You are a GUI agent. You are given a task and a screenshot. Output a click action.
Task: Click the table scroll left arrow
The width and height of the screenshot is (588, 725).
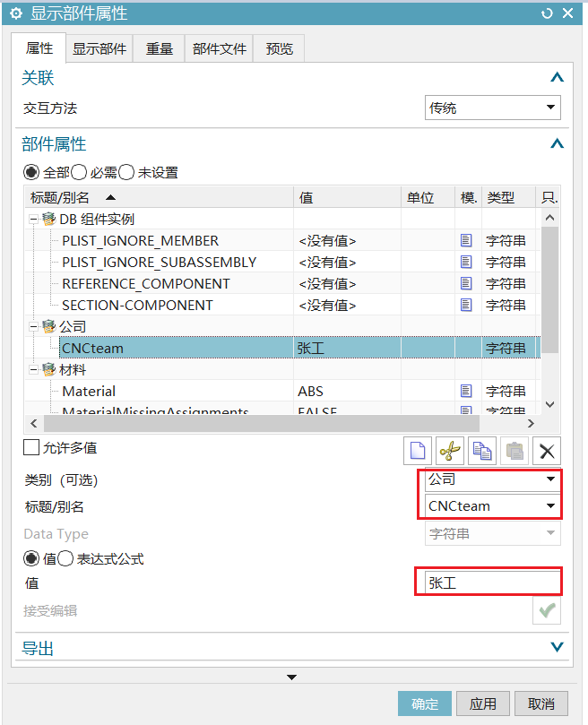coord(34,423)
